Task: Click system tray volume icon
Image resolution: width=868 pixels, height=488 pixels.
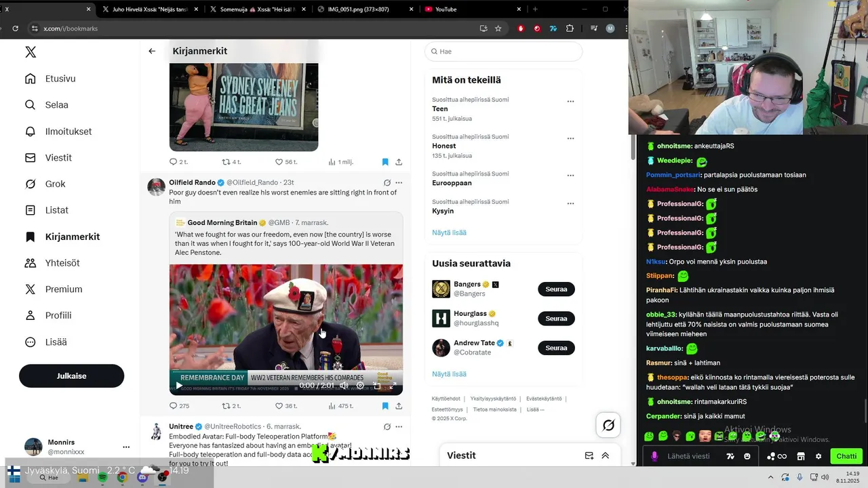Action: click(x=825, y=477)
